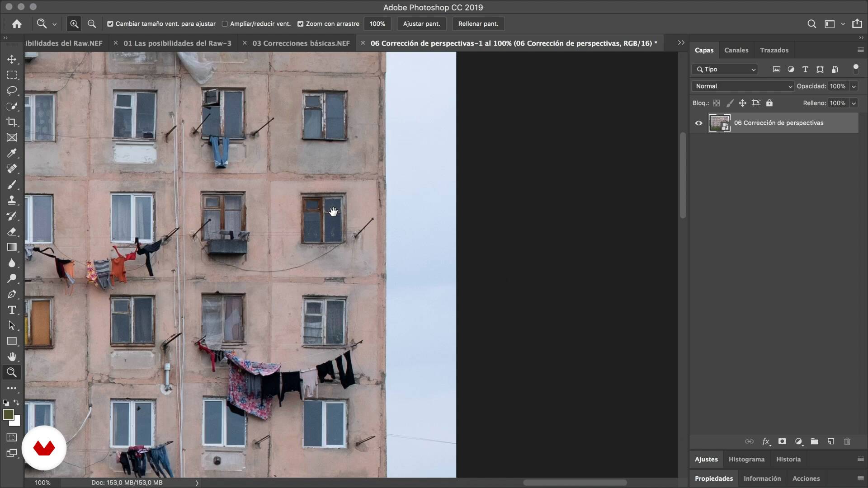The image size is (868, 488).
Task: Select the Rectangular Marquee tool
Action: point(12,75)
